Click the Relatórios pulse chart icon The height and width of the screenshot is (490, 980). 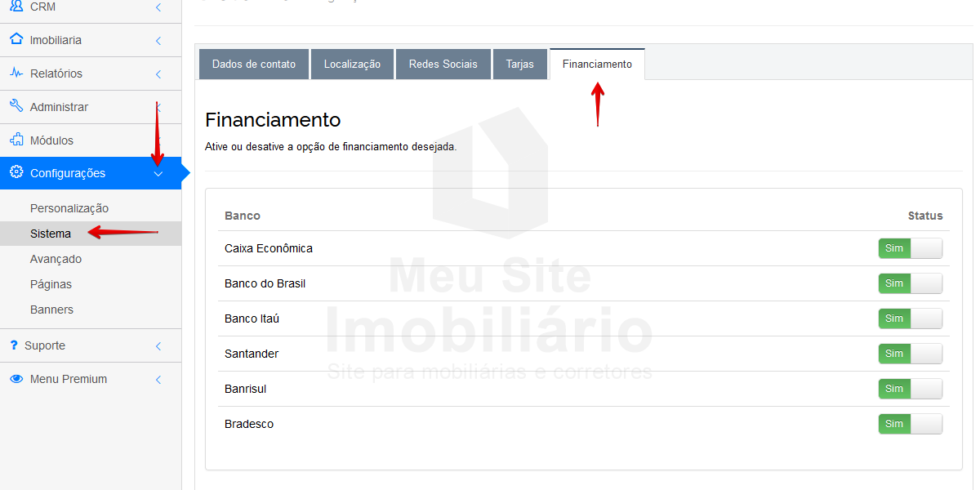[x=16, y=73]
